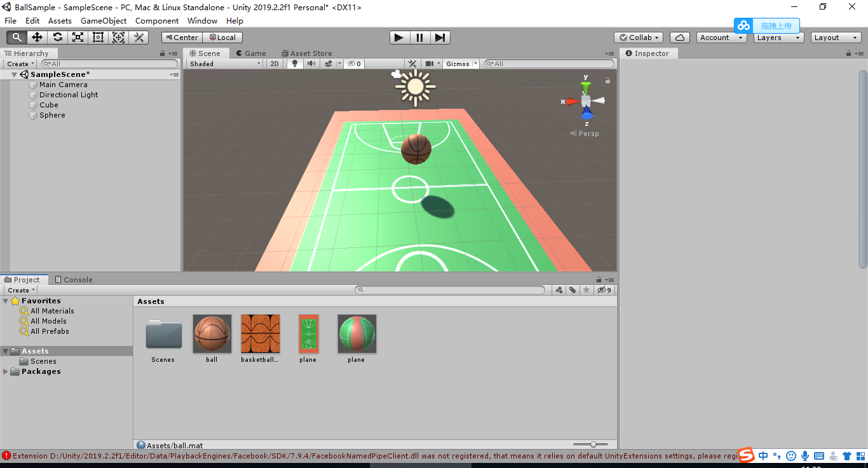868x468 pixels.
Task: Select the Scale tool
Action: coord(78,37)
